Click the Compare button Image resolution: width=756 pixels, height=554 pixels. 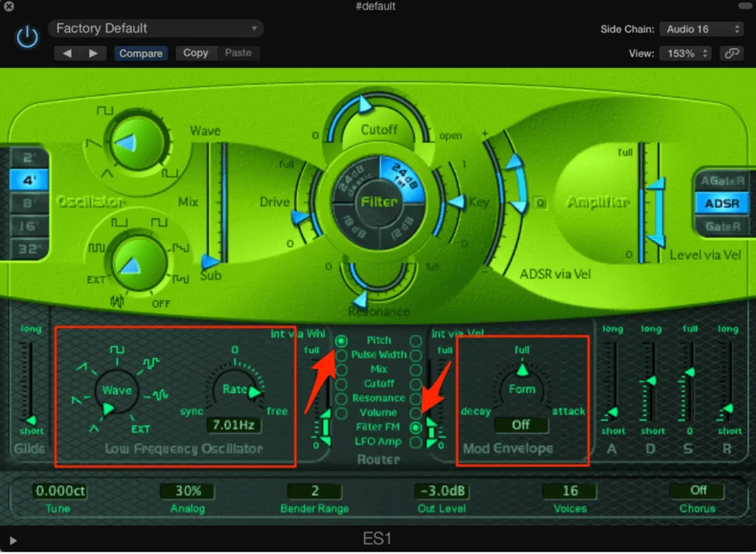coord(141,53)
